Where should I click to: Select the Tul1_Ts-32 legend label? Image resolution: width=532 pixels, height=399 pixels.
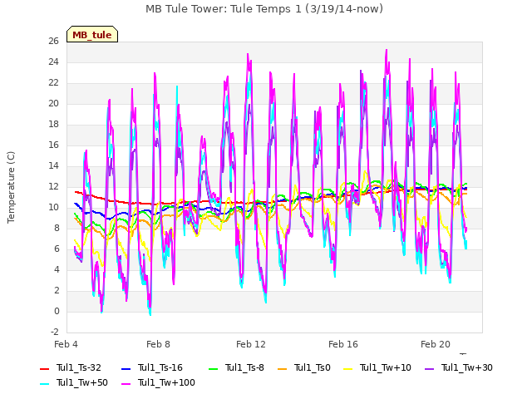(x=79, y=367)
